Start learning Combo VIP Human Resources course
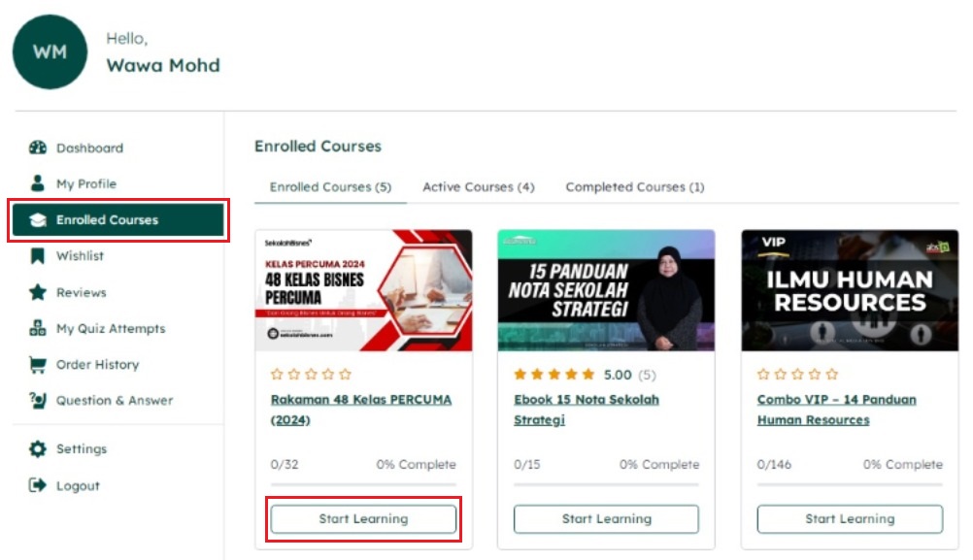Image resolution: width=973 pixels, height=560 pixels. point(850,519)
